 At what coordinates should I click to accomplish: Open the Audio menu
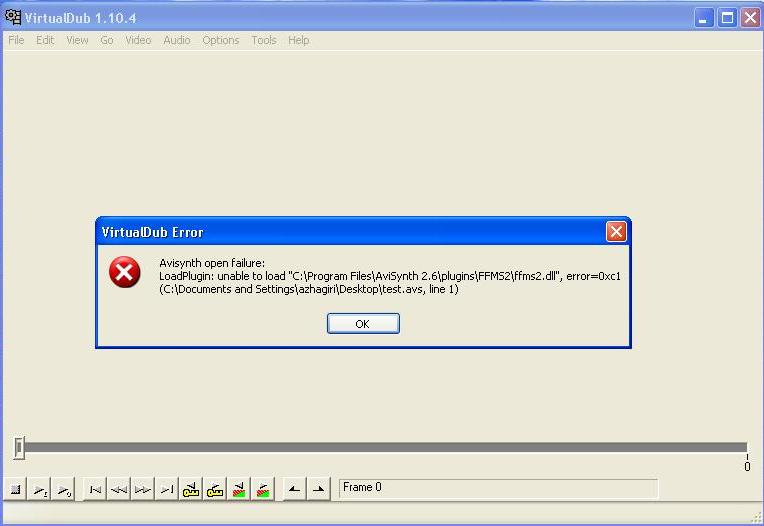[x=176, y=40]
